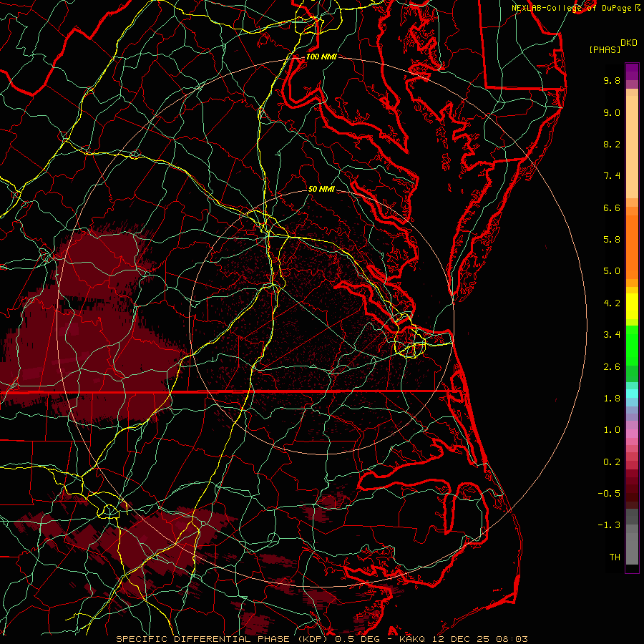Click the 5.8 value on the color scale
This screenshot has height=644, width=644.
point(612,240)
